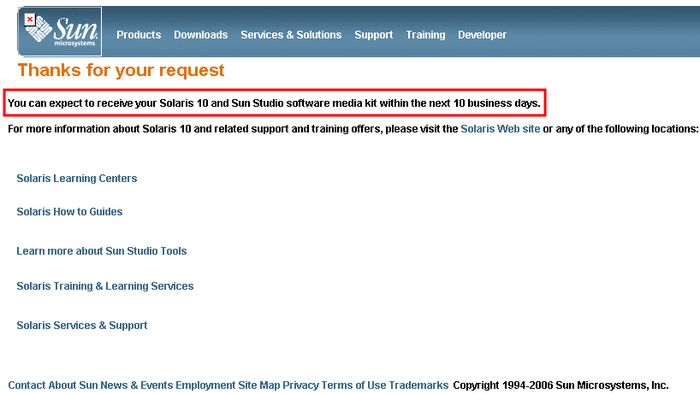Open the Training nav item

point(425,35)
